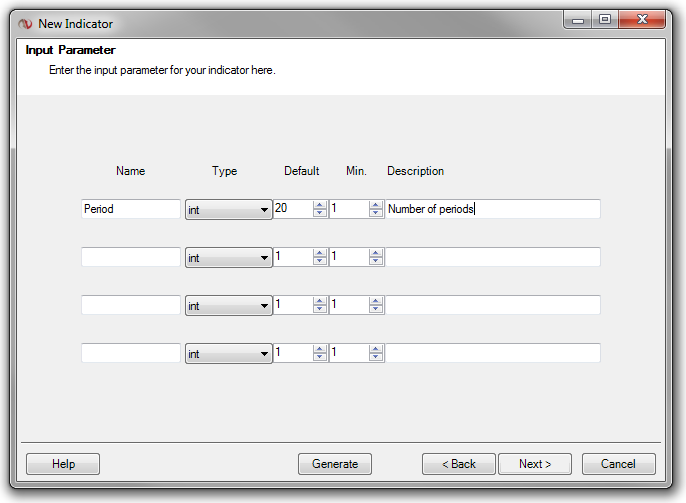This screenshot has width=686, height=503.
Task: Return to previous step with Back button
Action: [x=459, y=464]
